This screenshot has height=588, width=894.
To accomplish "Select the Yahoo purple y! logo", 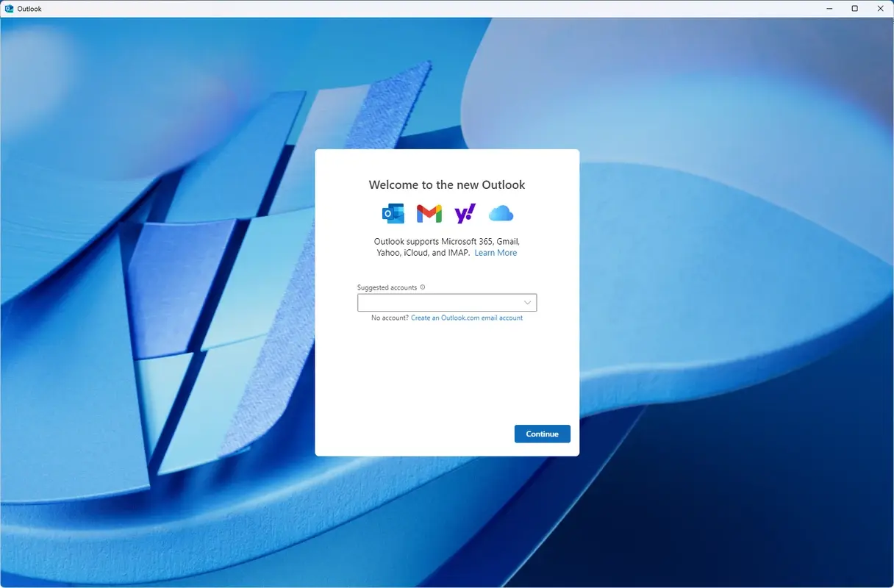I will (x=465, y=213).
